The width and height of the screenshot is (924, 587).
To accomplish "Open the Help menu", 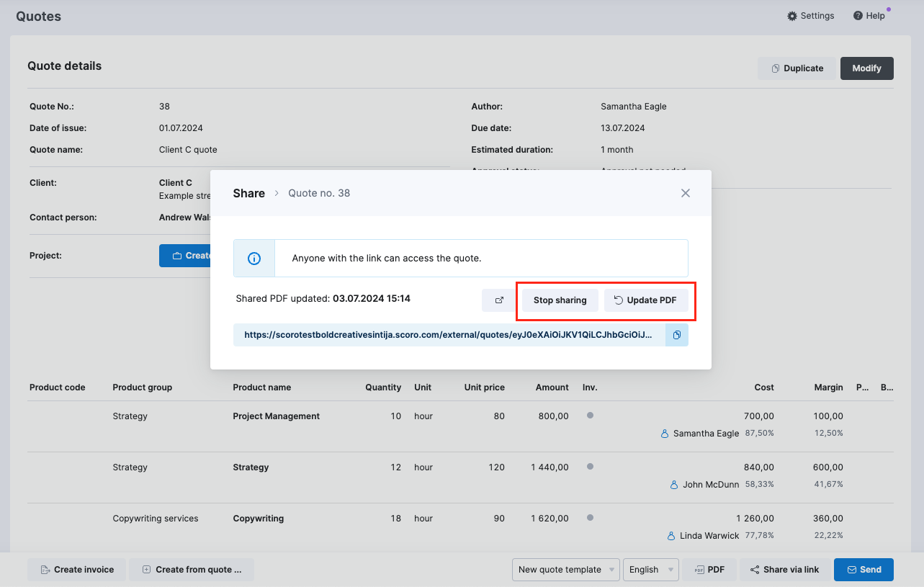I will coord(869,16).
